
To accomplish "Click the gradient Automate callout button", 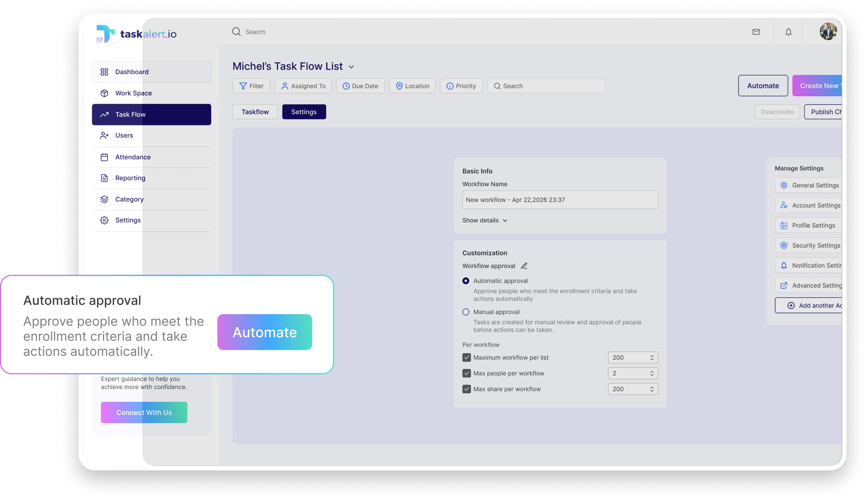I will click(265, 332).
